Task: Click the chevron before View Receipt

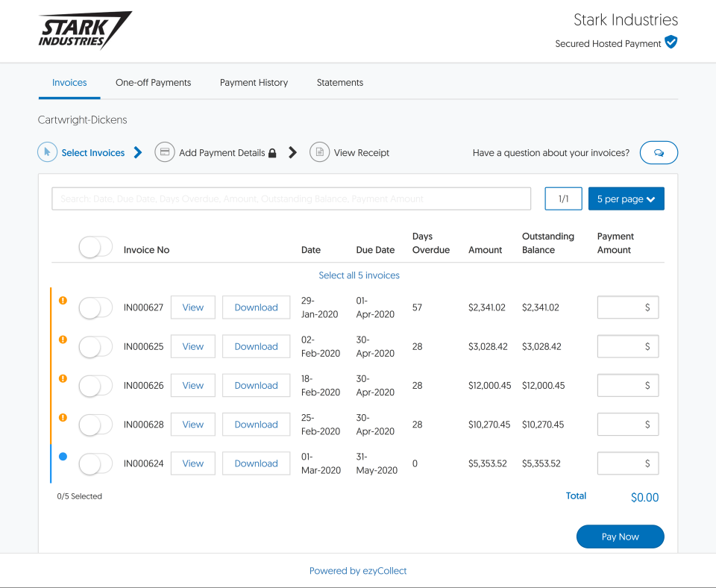Action: (292, 152)
